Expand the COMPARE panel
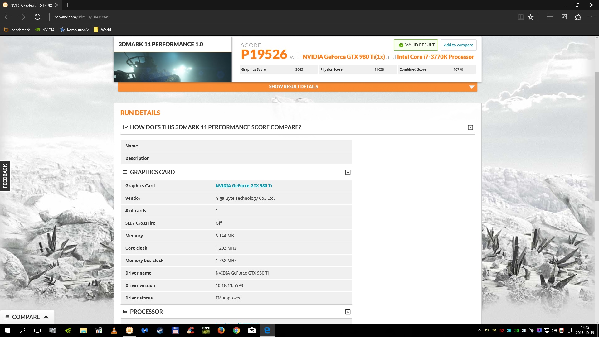The image size is (599, 364). 27,317
